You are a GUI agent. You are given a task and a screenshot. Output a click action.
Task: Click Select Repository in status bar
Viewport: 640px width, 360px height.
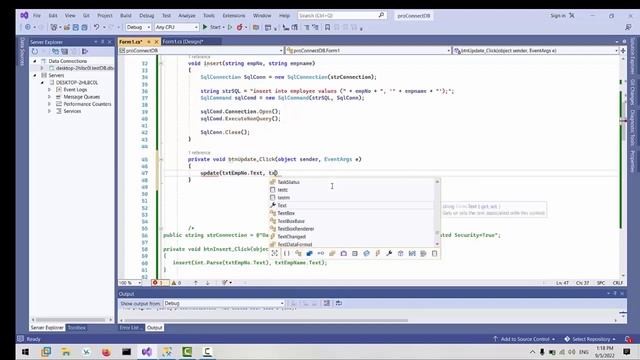(x=590, y=339)
